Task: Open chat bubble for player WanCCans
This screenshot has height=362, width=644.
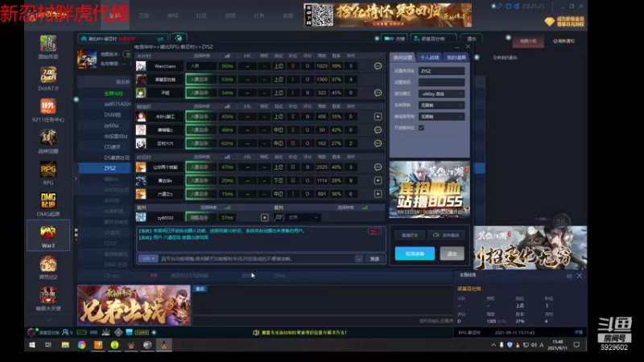Action: click(x=378, y=66)
